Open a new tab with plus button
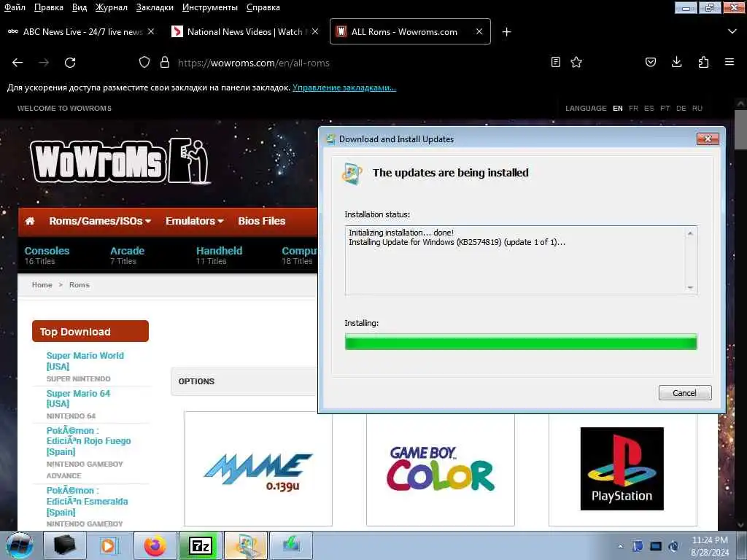 coord(506,31)
